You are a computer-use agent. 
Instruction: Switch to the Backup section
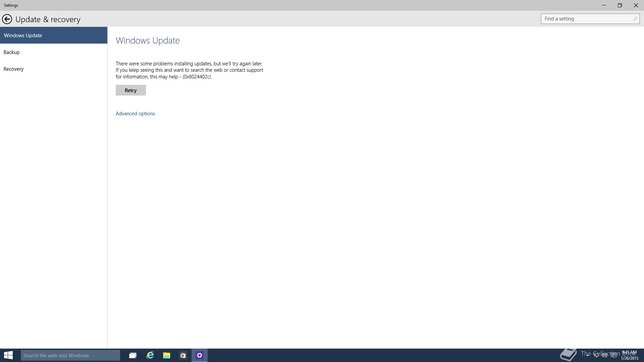[54, 52]
